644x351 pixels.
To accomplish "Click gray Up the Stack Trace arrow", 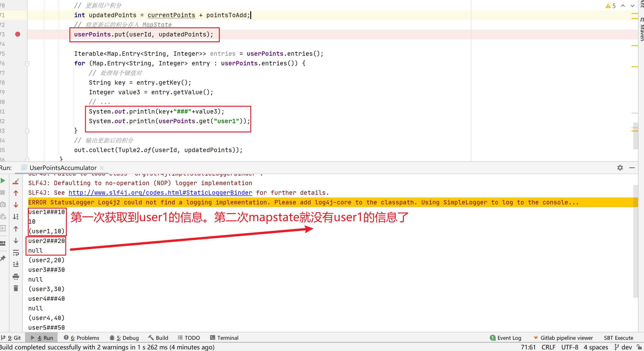I will [x=16, y=228].
